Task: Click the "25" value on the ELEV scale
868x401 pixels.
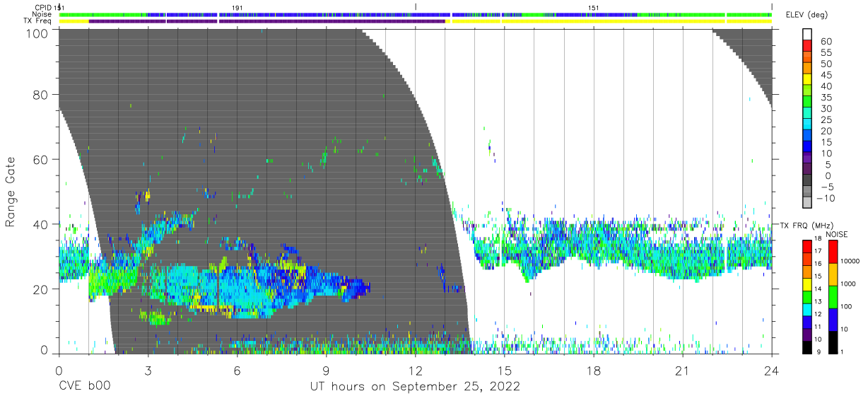Action: pos(826,120)
